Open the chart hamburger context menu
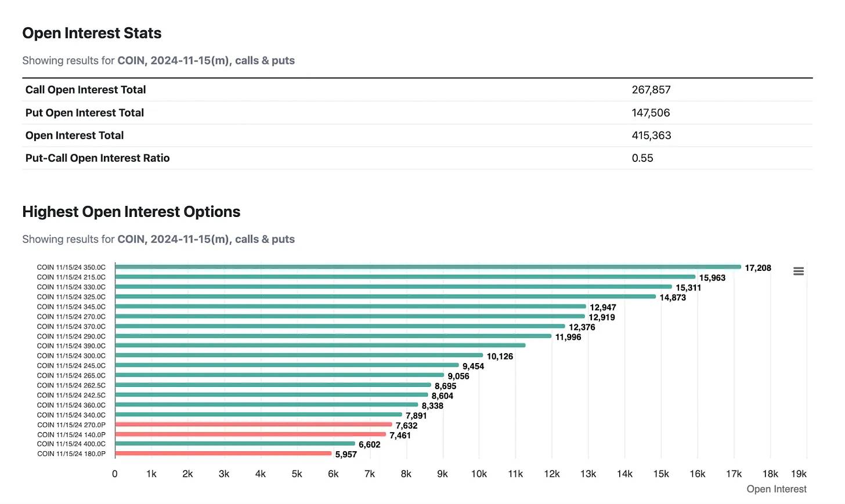Screen dimensions: 845x504 point(799,271)
